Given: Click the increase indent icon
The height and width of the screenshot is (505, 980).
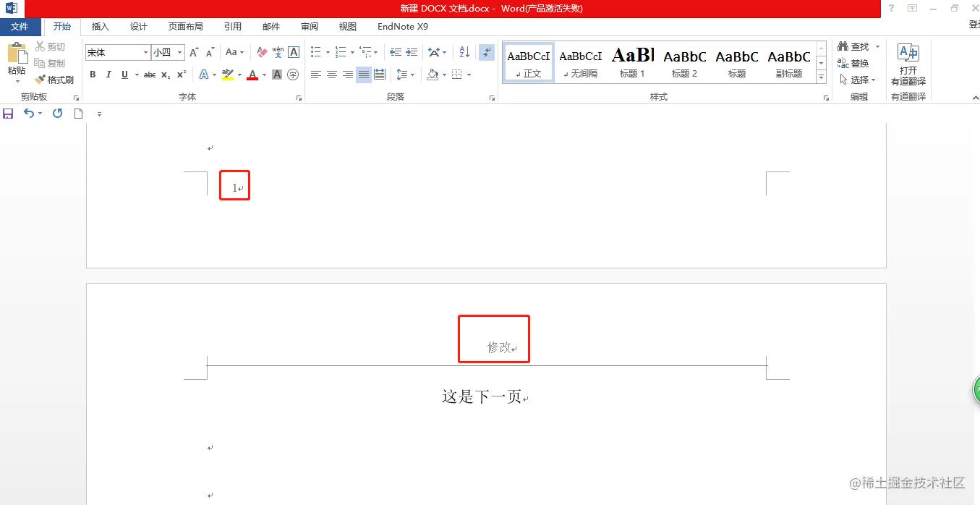Looking at the screenshot, I should (x=412, y=53).
